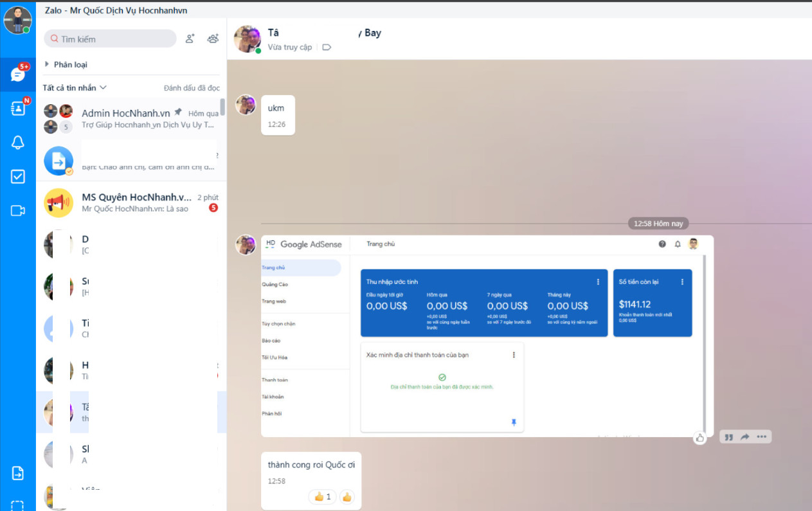The height and width of the screenshot is (511, 812).
Task: Click Đánh dấu đã đọc link
Action: (192, 87)
